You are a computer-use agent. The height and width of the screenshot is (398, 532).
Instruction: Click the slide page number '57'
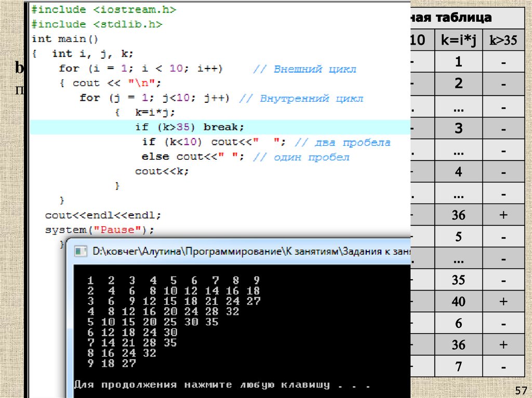coord(521,390)
